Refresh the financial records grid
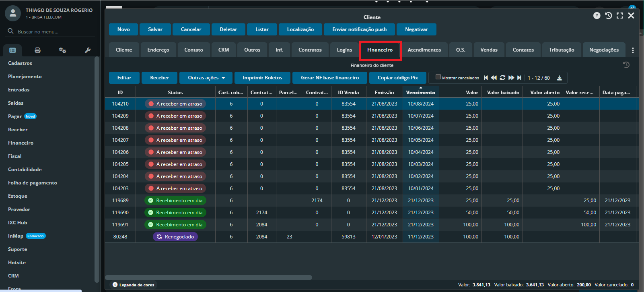Viewport: 644px width, 292px height. click(502, 78)
